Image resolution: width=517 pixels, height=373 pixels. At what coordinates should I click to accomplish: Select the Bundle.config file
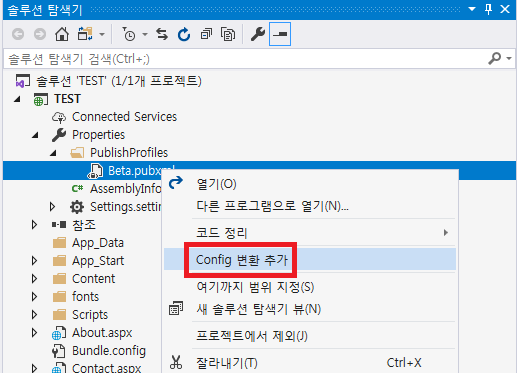(109, 351)
